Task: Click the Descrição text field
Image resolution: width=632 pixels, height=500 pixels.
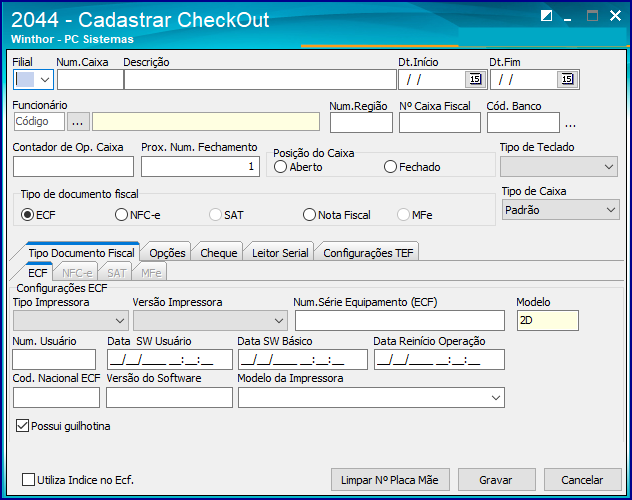Action: point(260,79)
